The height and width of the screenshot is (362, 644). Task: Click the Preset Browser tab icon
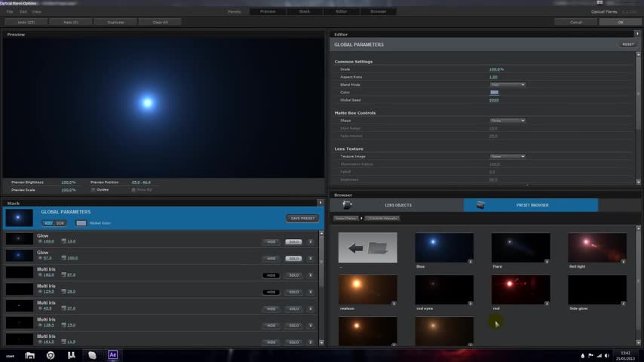click(x=480, y=205)
